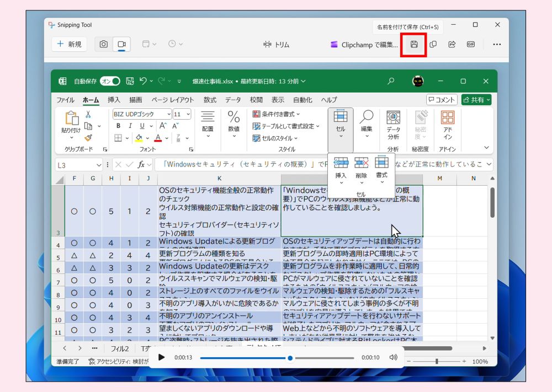
Task: Switch to video record mode
Action: [x=121, y=44]
